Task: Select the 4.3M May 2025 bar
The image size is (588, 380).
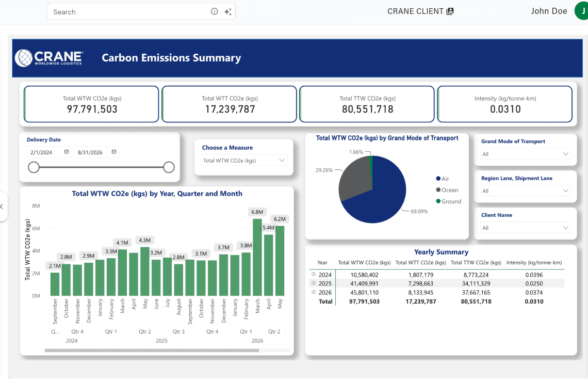Action: coord(145,271)
